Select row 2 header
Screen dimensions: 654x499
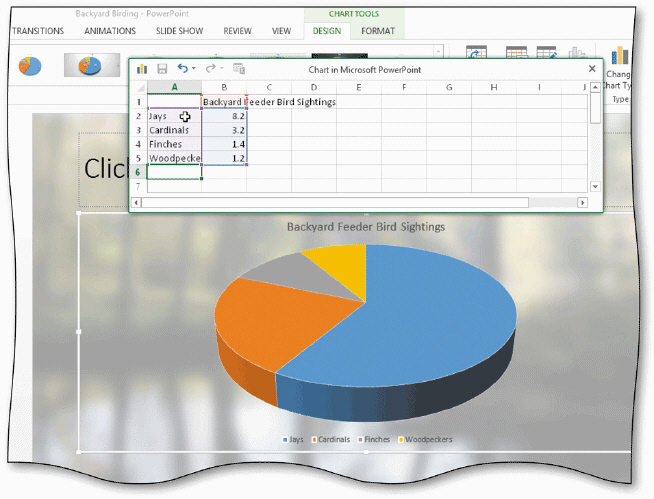point(138,116)
